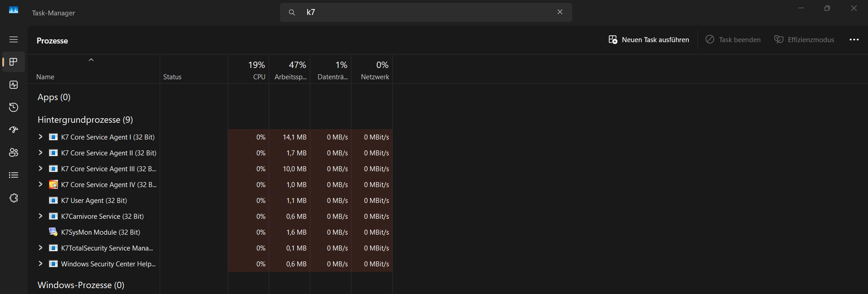Open the App history sidebar icon
This screenshot has height=294, width=868.
14,107
